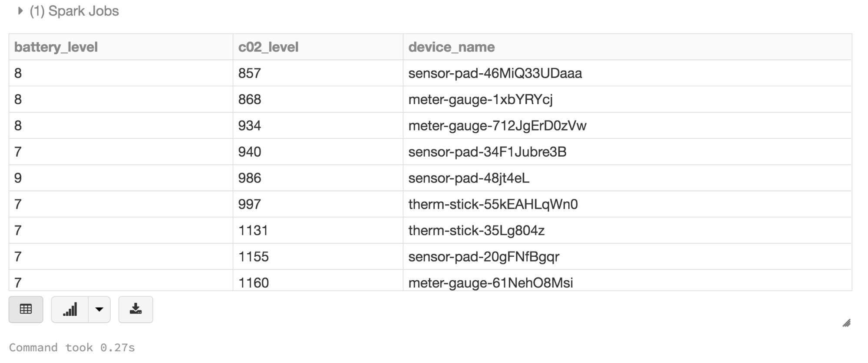Select cell sensor-pad-20gFNfBgqr
The image size is (868, 363).
coord(484,257)
